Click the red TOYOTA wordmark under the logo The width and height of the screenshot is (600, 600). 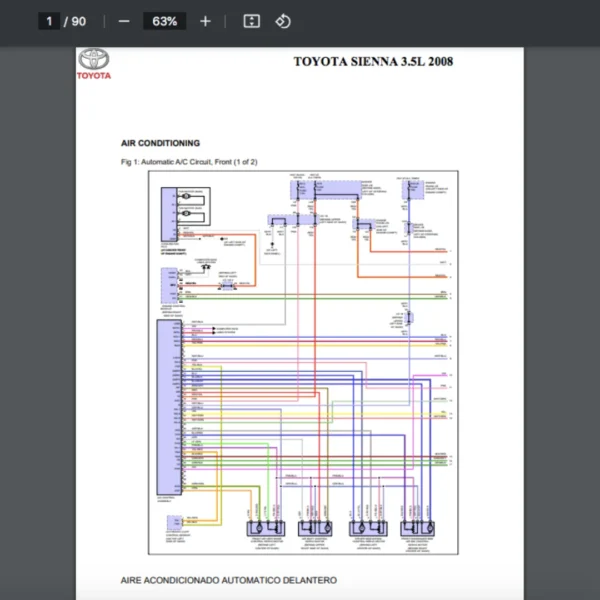94,76
